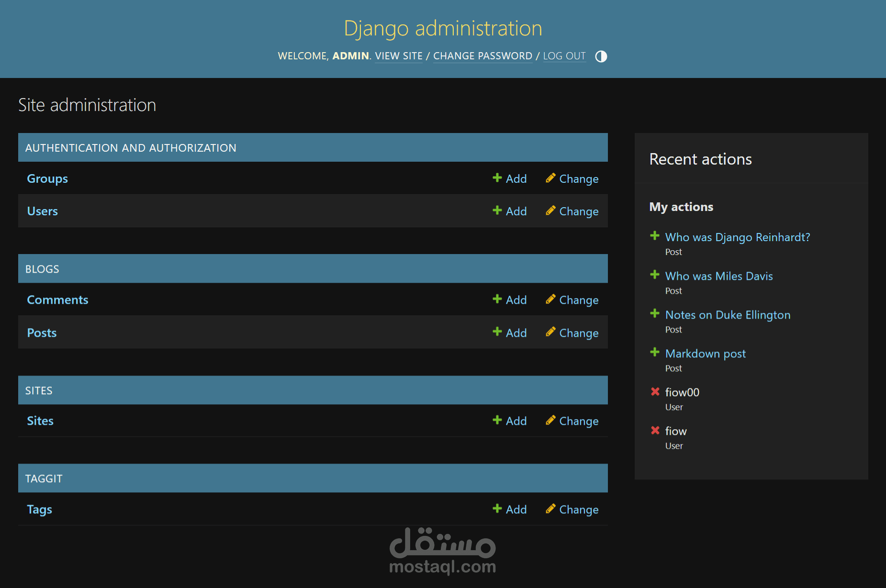
Task: Click the pencil icon in Users row
Action: [x=550, y=211]
